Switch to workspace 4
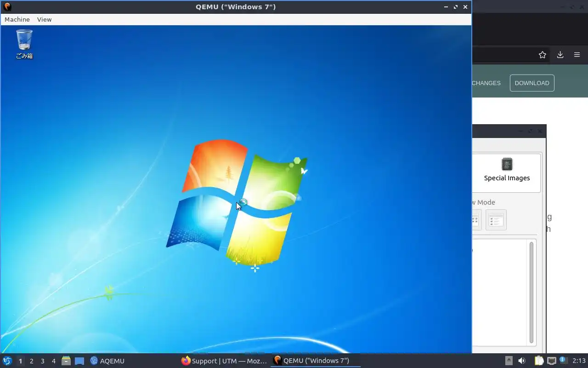588x368 pixels. 53,361
